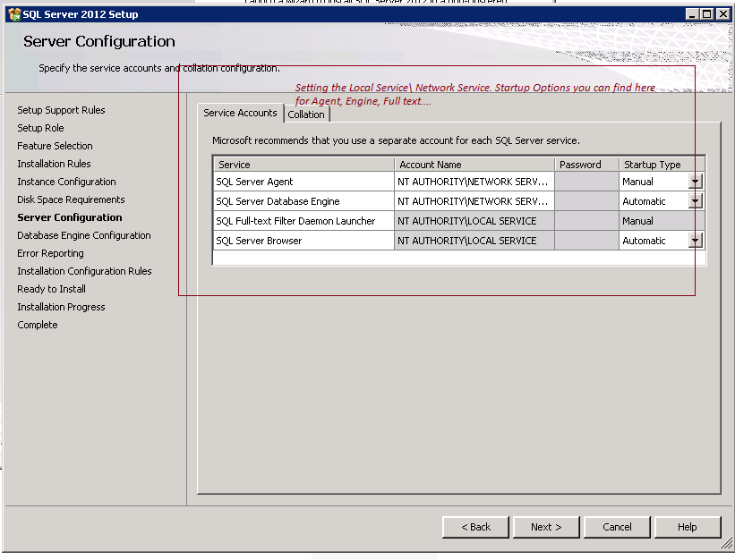Select Instance Configuration step
This screenshot has width=735, height=560.
coord(66,182)
